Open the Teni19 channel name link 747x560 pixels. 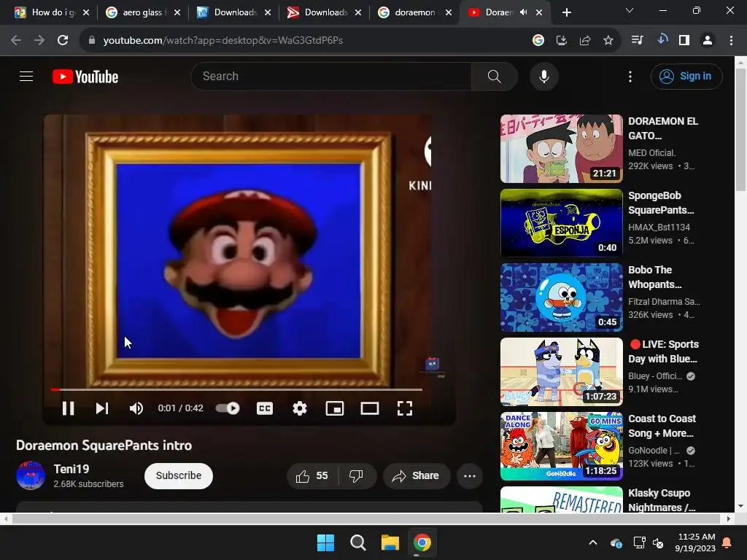71,469
